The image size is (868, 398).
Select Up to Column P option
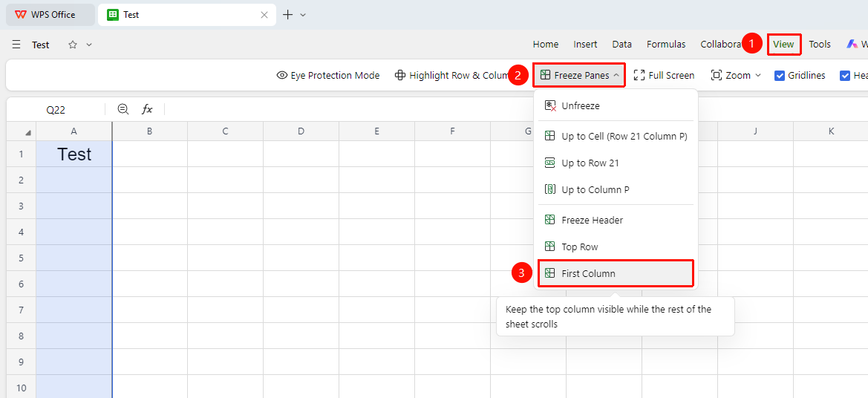coord(616,189)
